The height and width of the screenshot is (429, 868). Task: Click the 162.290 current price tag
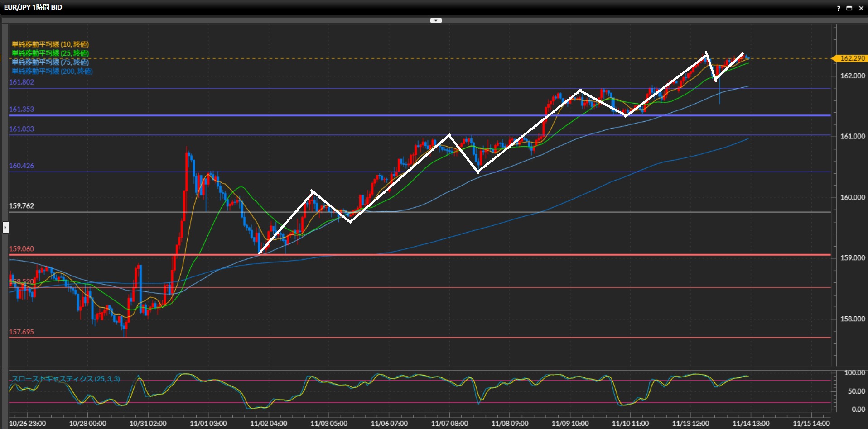[x=851, y=58]
